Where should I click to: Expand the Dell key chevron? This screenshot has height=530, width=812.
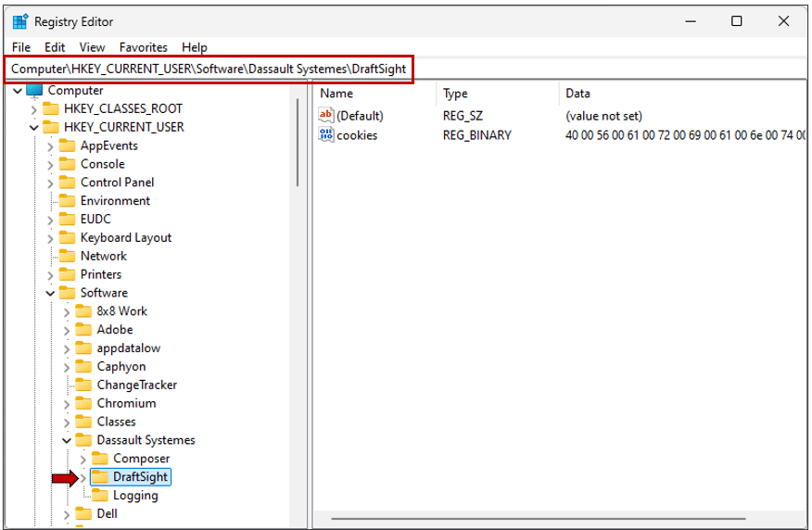click(x=67, y=514)
